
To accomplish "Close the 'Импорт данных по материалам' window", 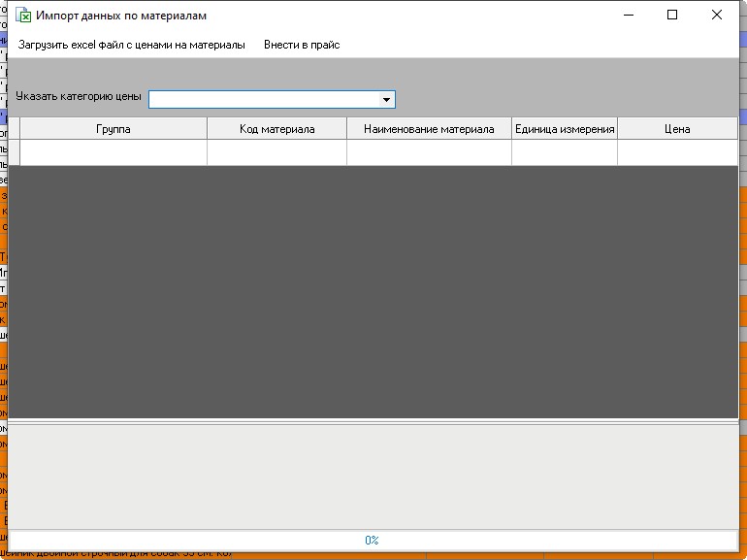I will [717, 16].
